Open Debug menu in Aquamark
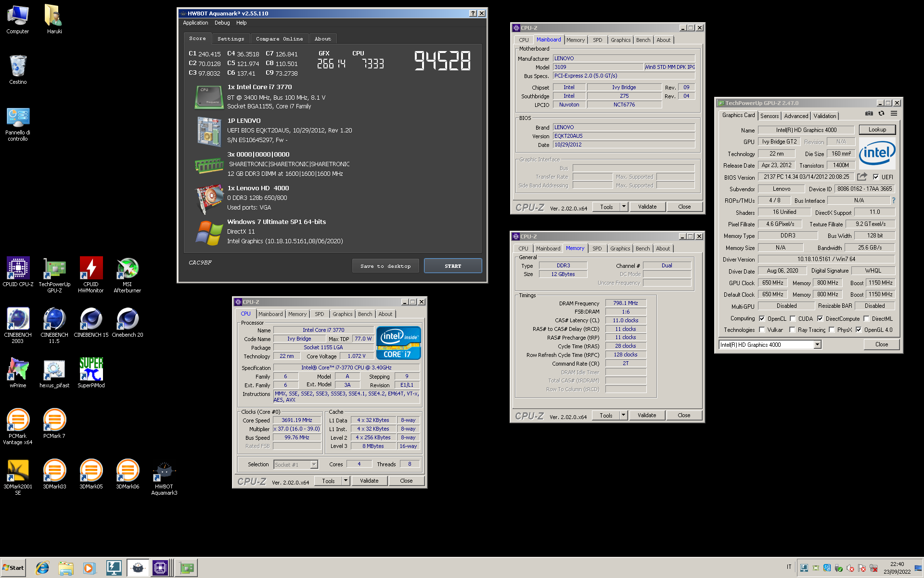Screen dimensions: 924x578 point(222,23)
